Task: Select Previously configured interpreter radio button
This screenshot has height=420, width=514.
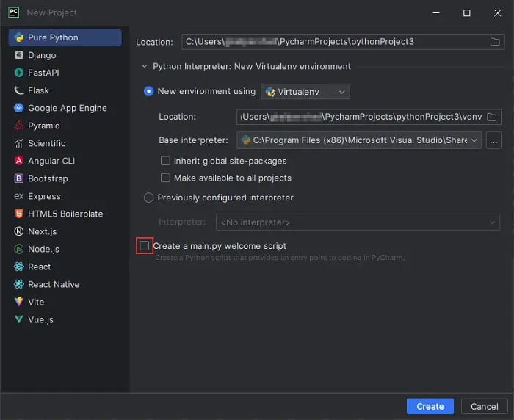Action: click(x=149, y=198)
